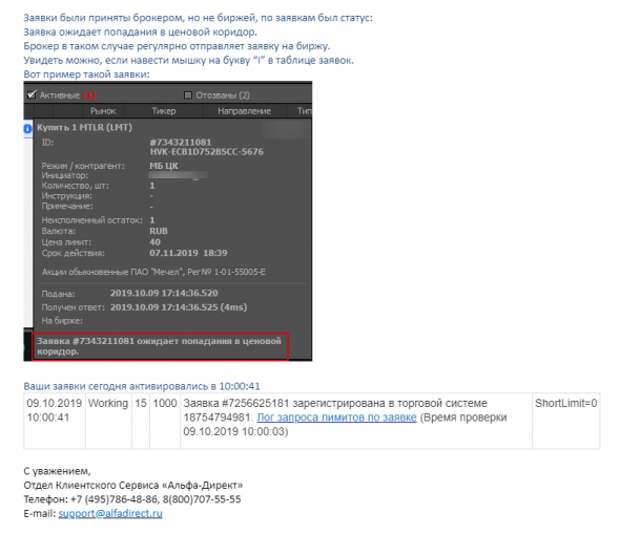Click the red-outlined order status message
Image resolution: width=620 pixels, height=535 pixels.
point(160,346)
